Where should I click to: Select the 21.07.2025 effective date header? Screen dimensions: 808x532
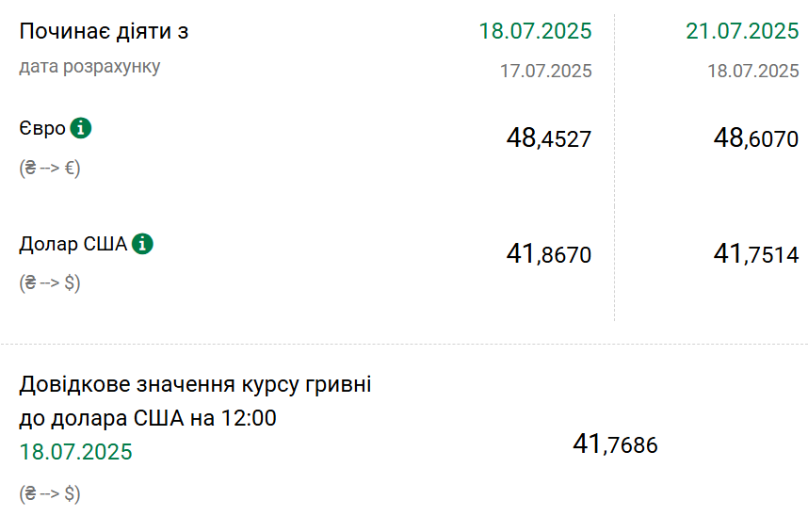click(x=742, y=31)
